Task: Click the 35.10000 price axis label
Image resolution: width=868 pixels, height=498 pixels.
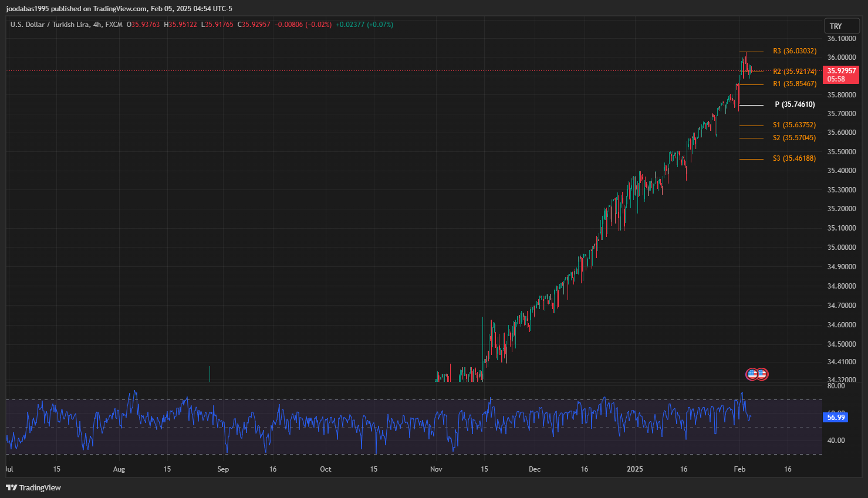Action: tap(842, 228)
